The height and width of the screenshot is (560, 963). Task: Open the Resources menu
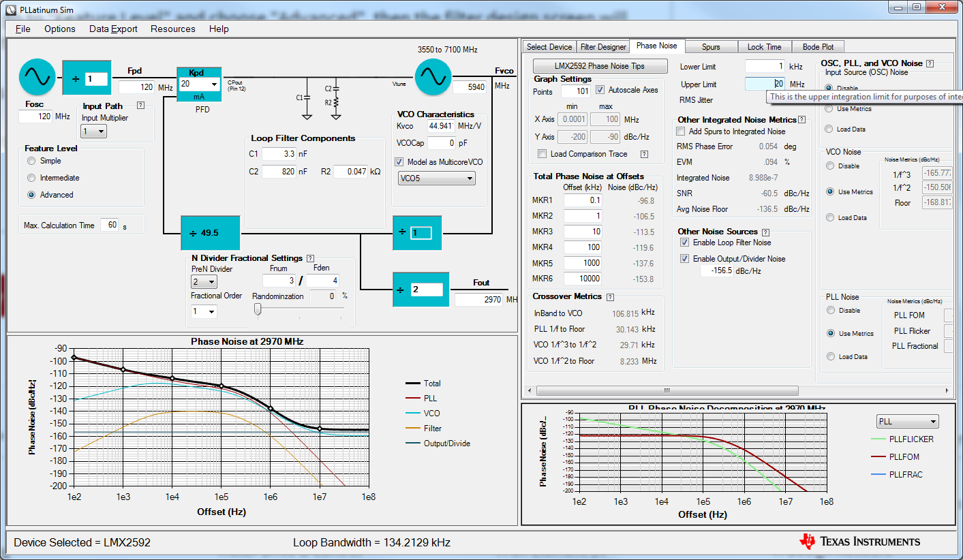tap(173, 29)
